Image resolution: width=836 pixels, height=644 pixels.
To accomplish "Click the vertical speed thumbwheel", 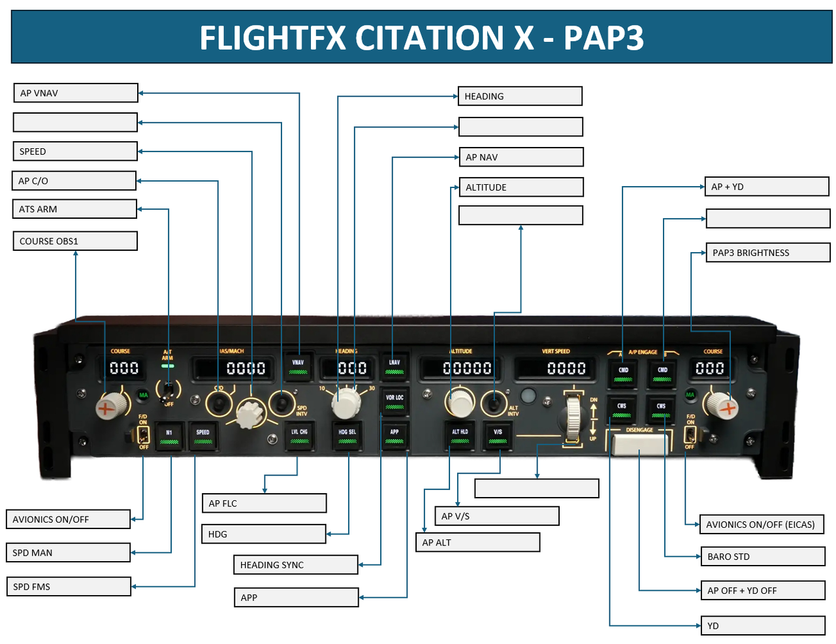I will pyautogui.click(x=573, y=419).
